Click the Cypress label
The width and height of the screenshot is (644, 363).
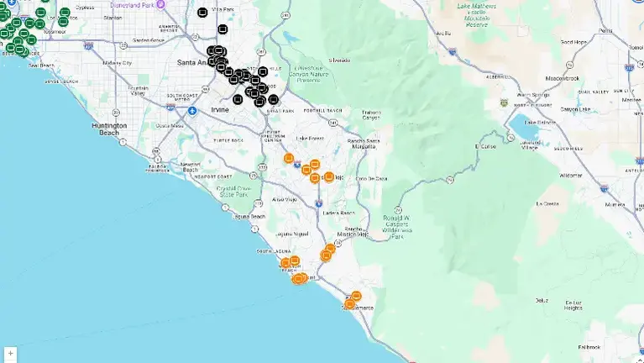(85, 8)
